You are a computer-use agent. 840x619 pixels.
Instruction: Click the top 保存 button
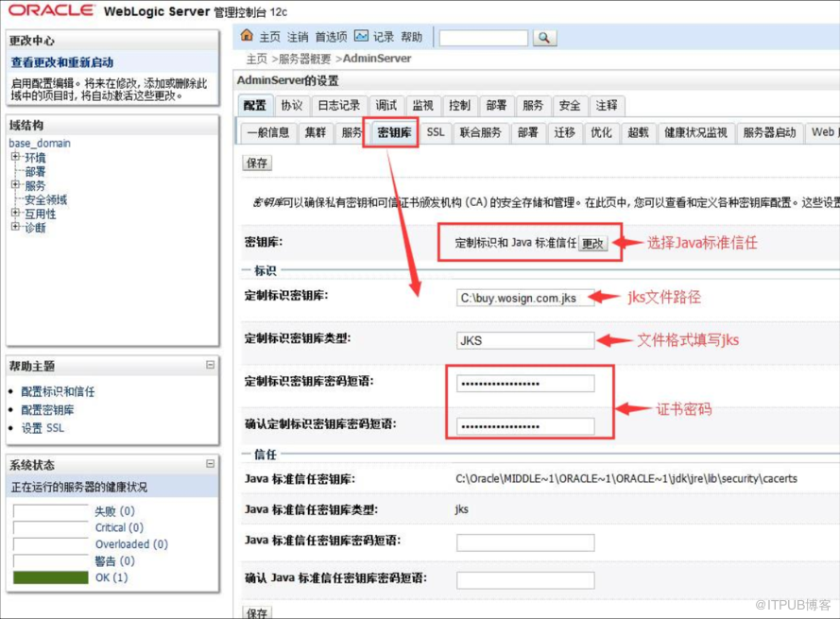point(257,163)
